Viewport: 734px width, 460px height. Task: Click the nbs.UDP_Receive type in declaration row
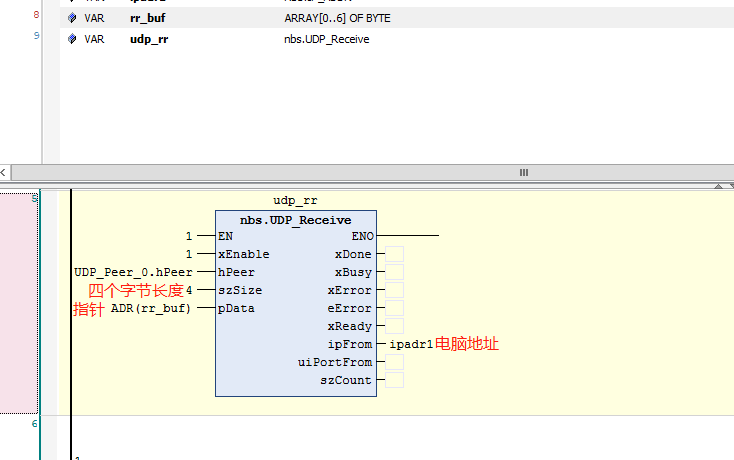click(327, 39)
